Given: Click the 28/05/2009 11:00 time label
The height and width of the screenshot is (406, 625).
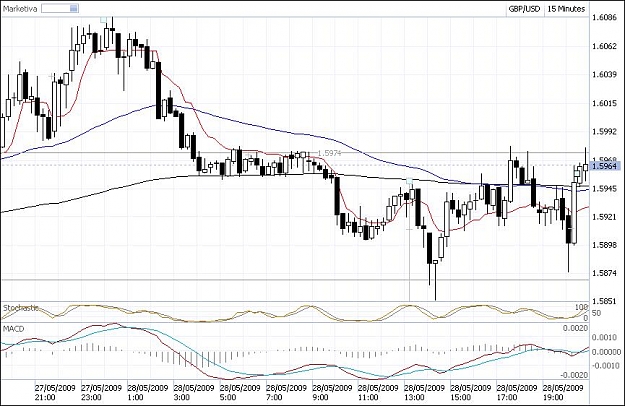Looking at the screenshot, I should pos(378,392).
